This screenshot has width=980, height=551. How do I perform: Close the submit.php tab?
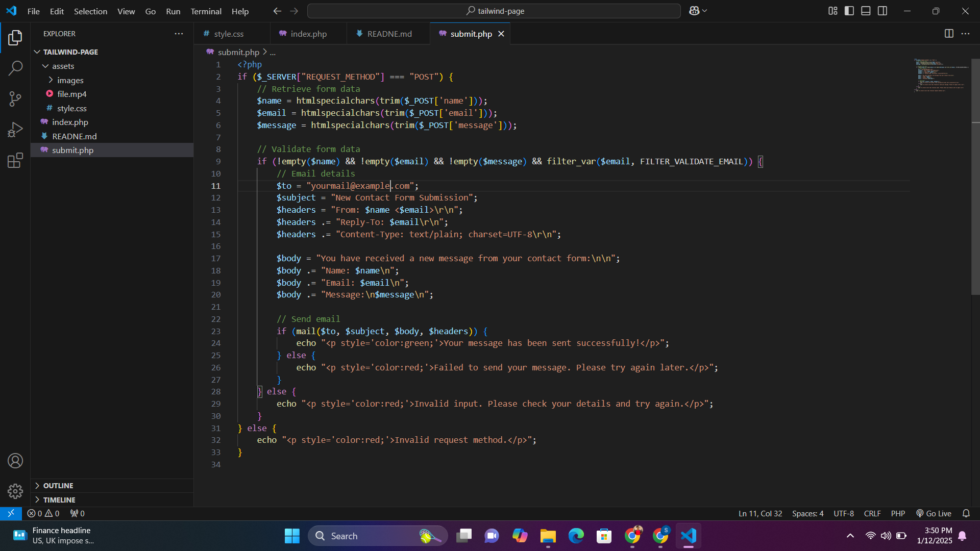[x=501, y=34]
